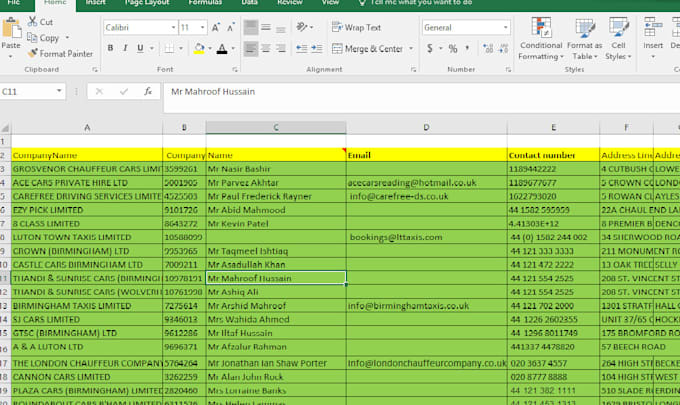Toggle Italic formatting

(x=125, y=48)
